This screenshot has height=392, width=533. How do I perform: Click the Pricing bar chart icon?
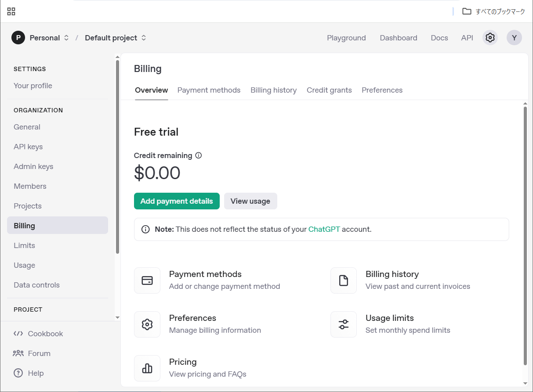click(x=147, y=368)
